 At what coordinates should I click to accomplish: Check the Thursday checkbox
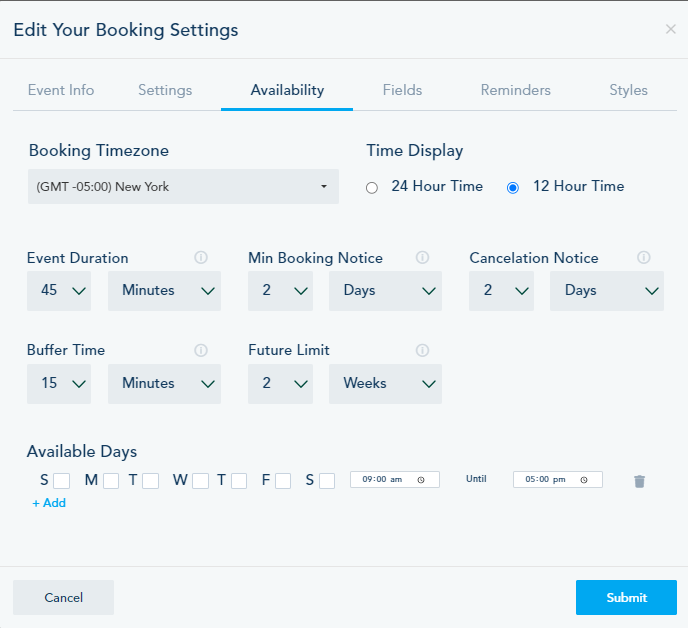pyautogui.click(x=239, y=481)
